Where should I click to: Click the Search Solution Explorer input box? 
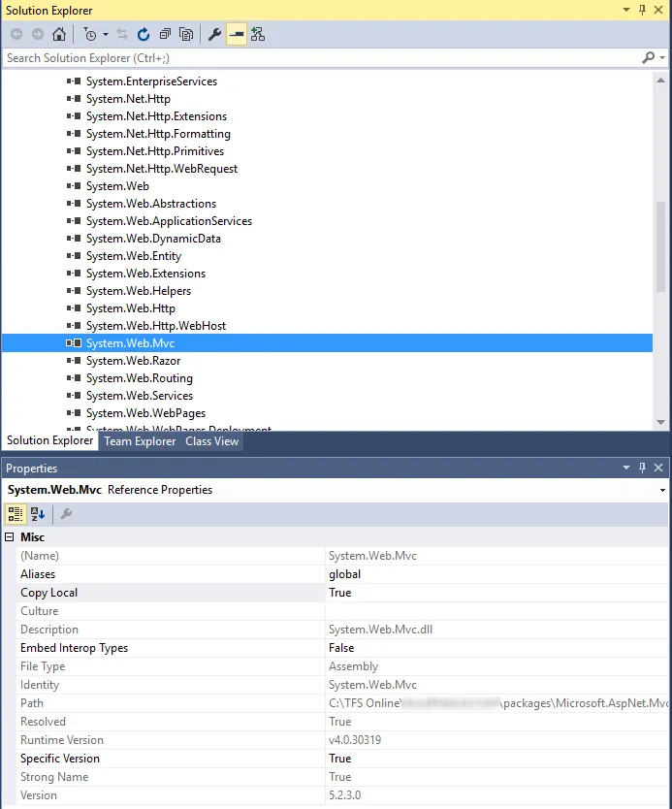point(320,58)
